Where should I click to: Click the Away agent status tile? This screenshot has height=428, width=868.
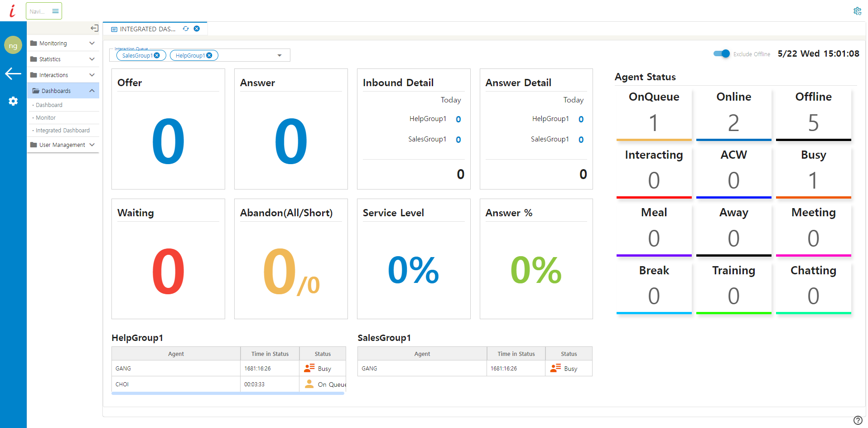coord(733,230)
